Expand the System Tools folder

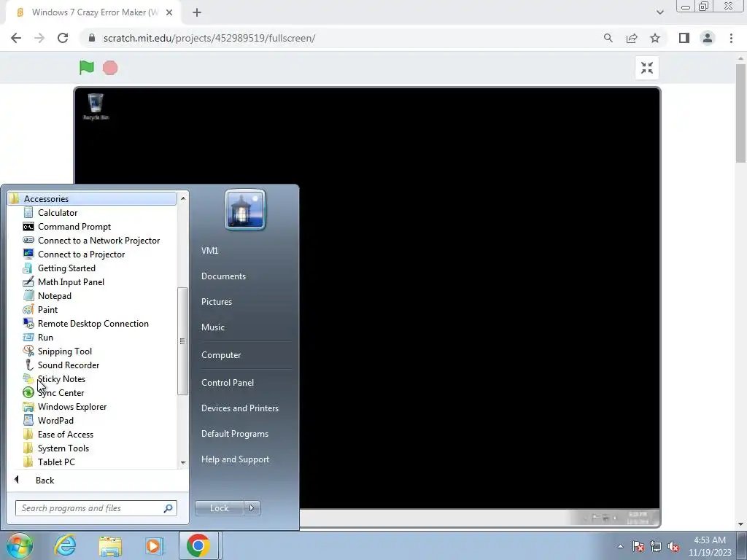click(63, 448)
